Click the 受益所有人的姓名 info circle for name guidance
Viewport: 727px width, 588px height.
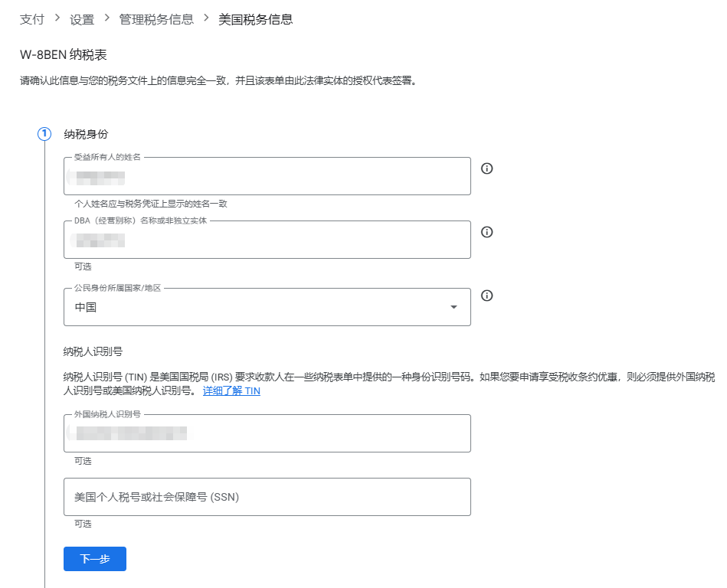(486, 168)
